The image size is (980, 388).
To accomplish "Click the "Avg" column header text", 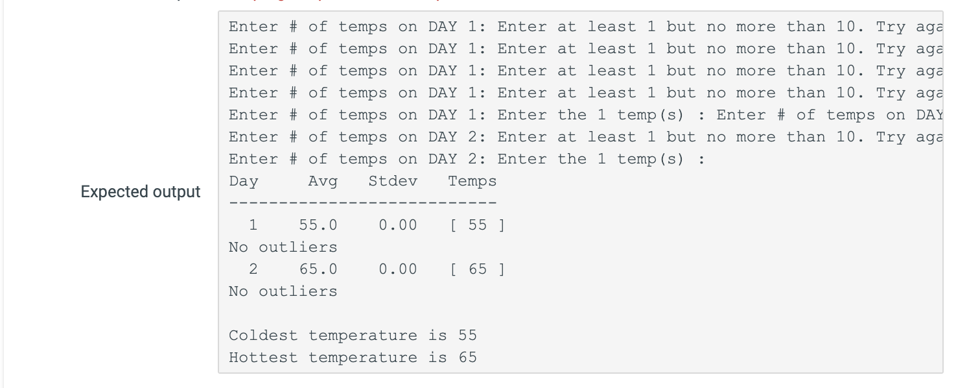I will [x=322, y=181].
